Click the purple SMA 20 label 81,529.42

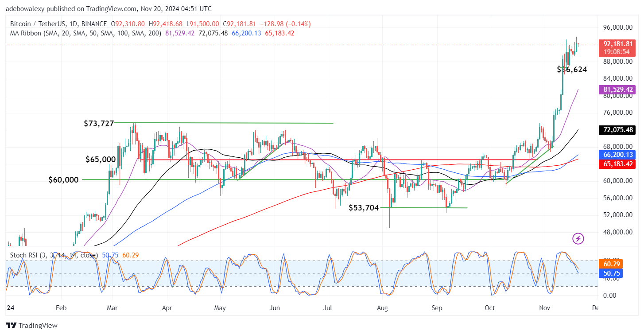point(617,89)
